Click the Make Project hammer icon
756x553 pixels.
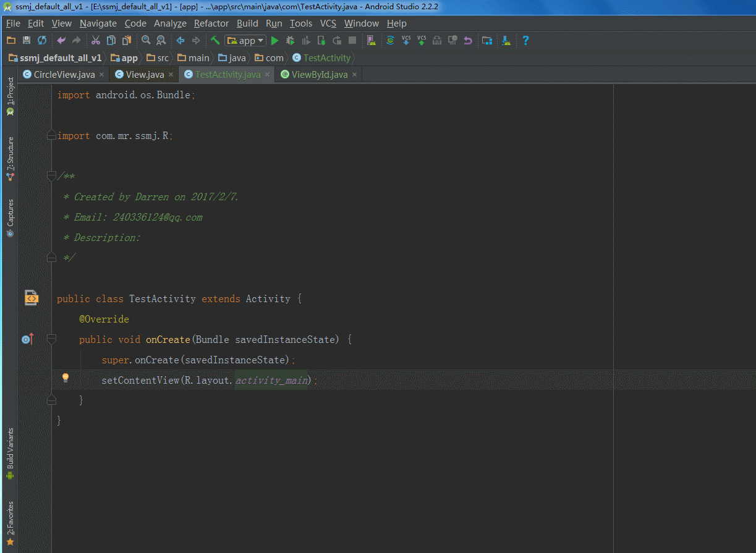(x=215, y=40)
